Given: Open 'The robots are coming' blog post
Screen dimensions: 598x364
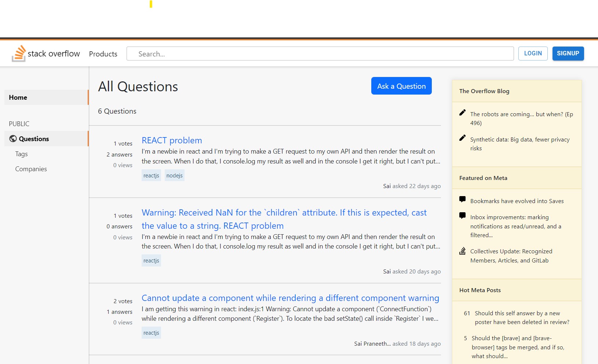Looking at the screenshot, I should pos(521,118).
